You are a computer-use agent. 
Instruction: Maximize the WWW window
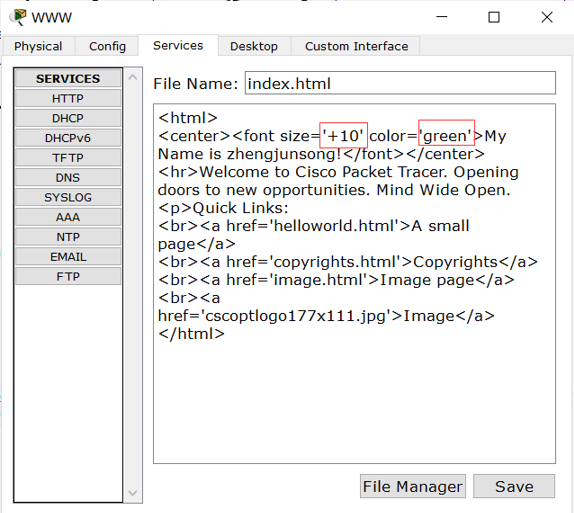pos(494,17)
